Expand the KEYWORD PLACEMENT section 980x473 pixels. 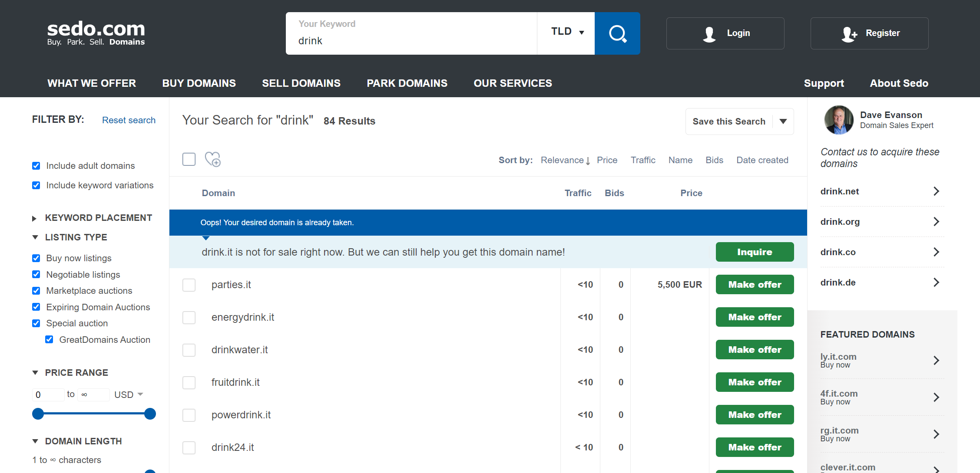tap(35, 218)
